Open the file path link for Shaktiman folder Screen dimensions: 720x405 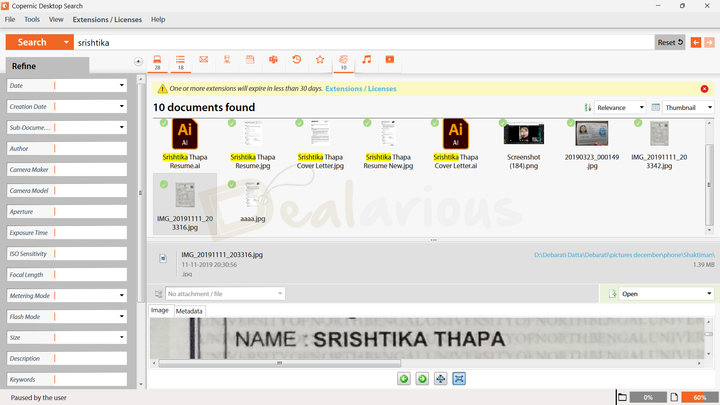coord(624,254)
